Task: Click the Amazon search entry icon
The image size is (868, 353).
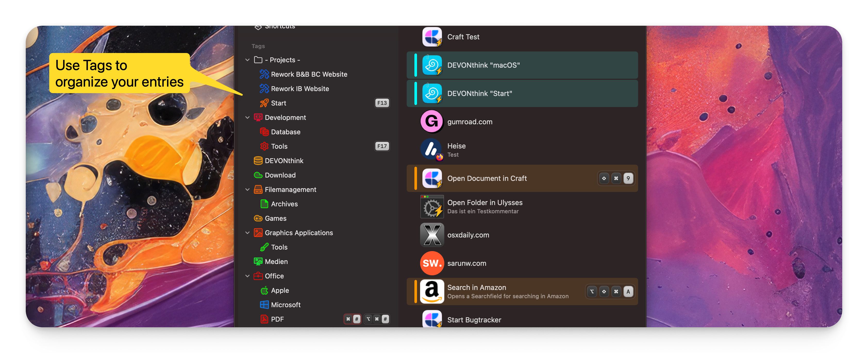Action: [432, 292]
